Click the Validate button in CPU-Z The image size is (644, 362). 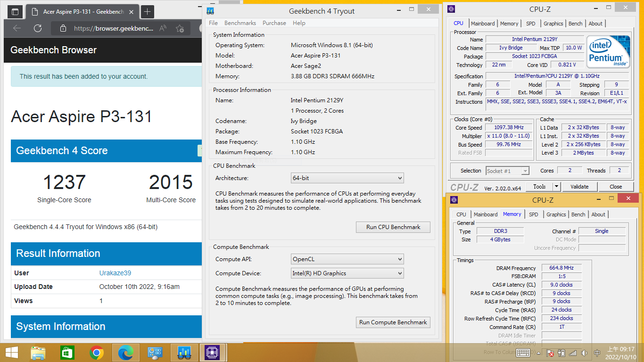tap(579, 187)
